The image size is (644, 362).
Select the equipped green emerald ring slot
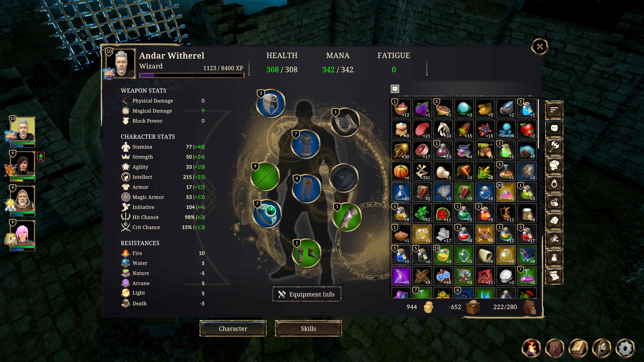pyautogui.click(x=267, y=214)
